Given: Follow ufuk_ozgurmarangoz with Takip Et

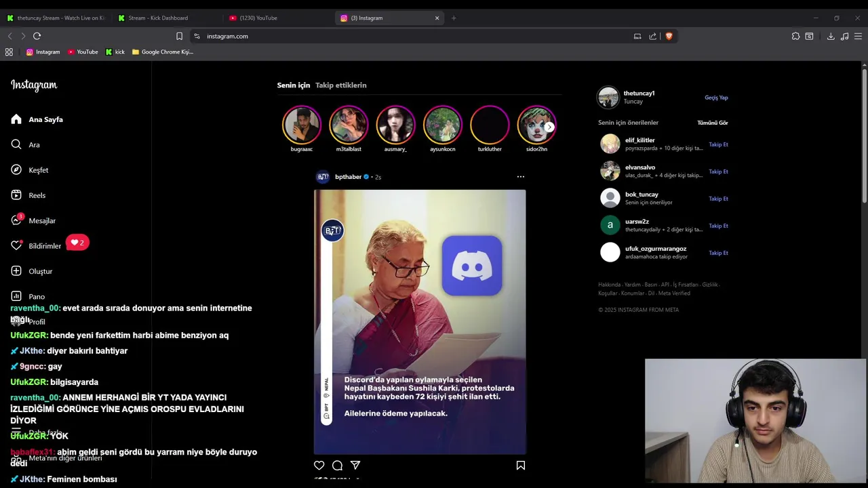Looking at the screenshot, I should point(718,253).
